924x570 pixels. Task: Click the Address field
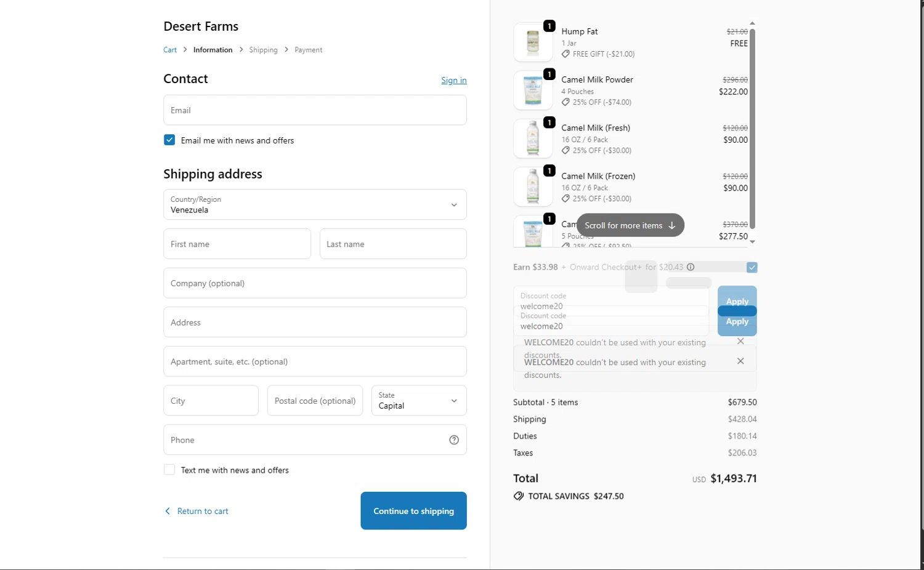pyautogui.click(x=315, y=322)
